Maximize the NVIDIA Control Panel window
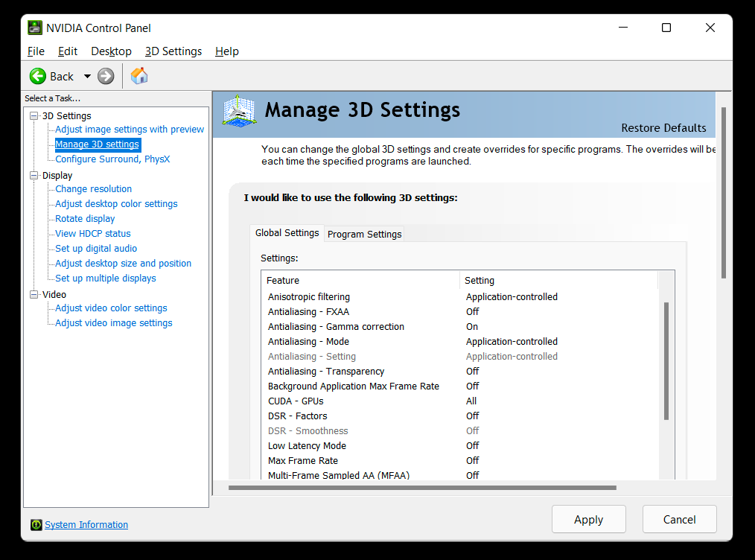755x560 pixels. pyautogui.click(x=666, y=28)
